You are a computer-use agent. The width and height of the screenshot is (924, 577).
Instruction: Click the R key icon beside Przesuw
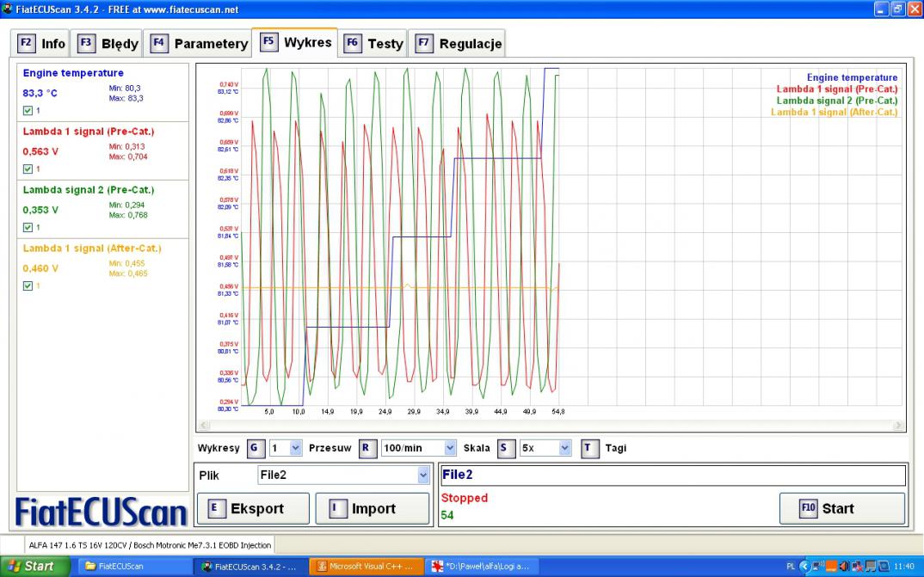click(x=365, y=448)
